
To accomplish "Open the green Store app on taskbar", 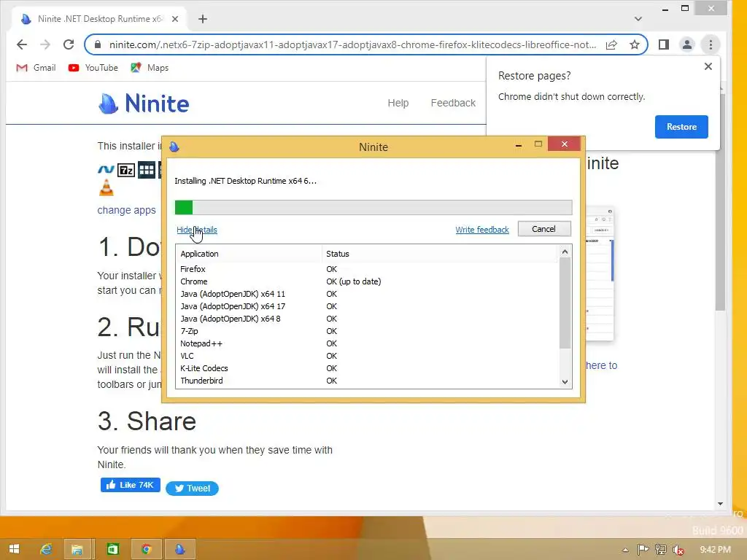I will pyautogui.click(x=112, y=549).
